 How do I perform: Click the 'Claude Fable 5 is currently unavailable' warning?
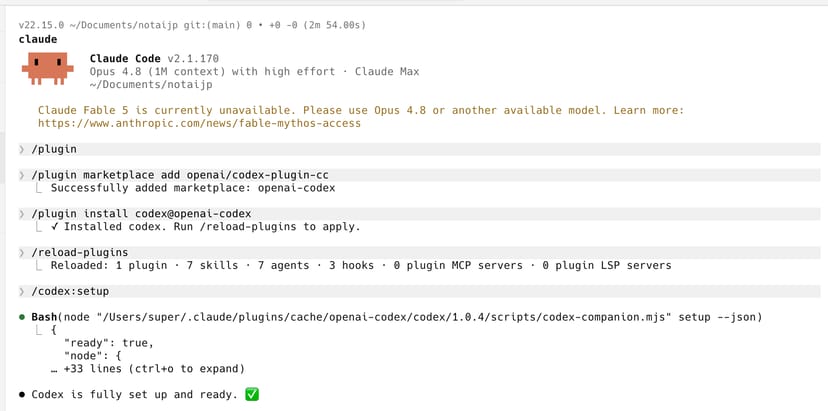[x=361, y=110]
